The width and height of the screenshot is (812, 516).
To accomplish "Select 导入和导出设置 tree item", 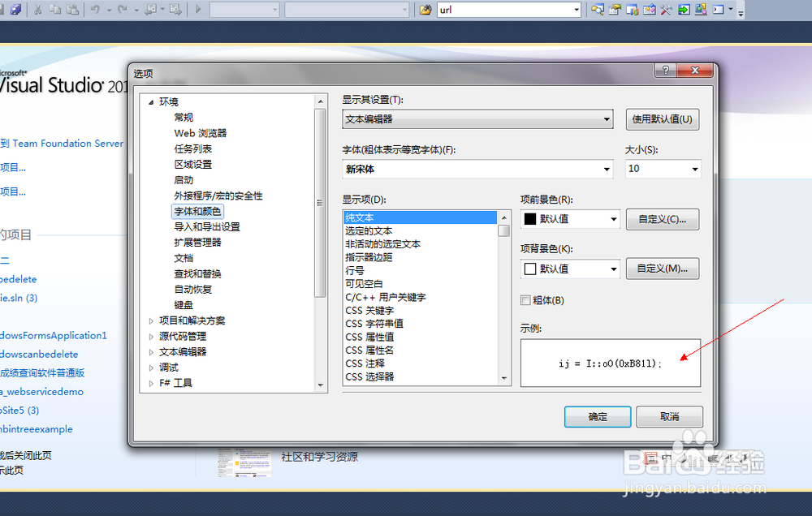I will (x=207, y=226).
